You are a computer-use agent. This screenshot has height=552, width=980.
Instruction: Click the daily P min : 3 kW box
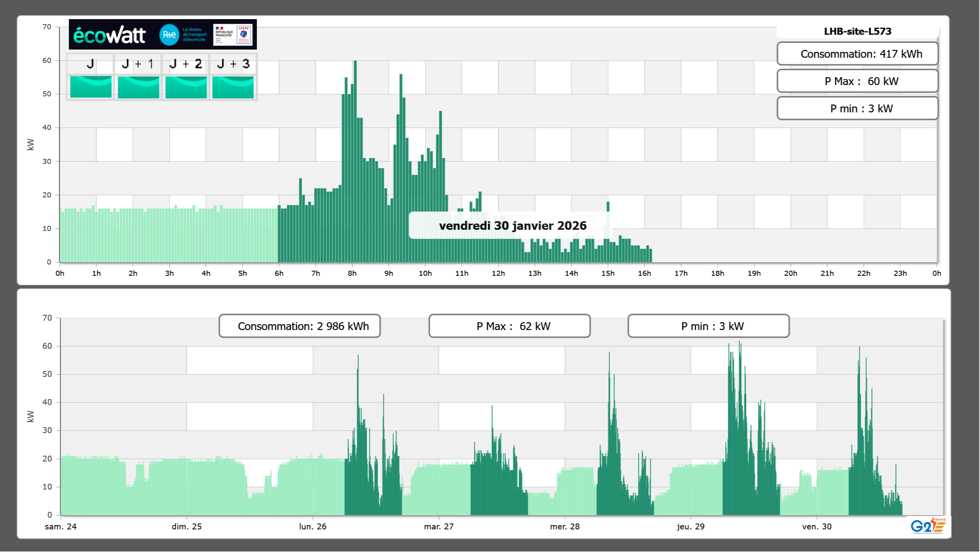(x=857, y=108)
